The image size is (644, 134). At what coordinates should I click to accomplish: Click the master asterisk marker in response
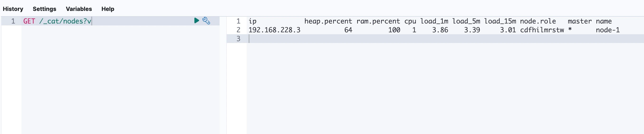click(x=570, y=30)
